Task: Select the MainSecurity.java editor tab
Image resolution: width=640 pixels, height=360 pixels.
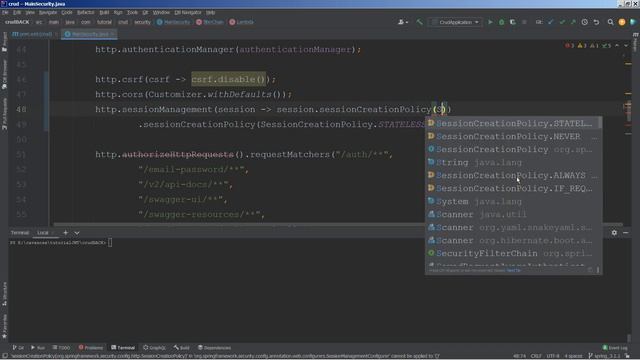Action: point(89,34)
